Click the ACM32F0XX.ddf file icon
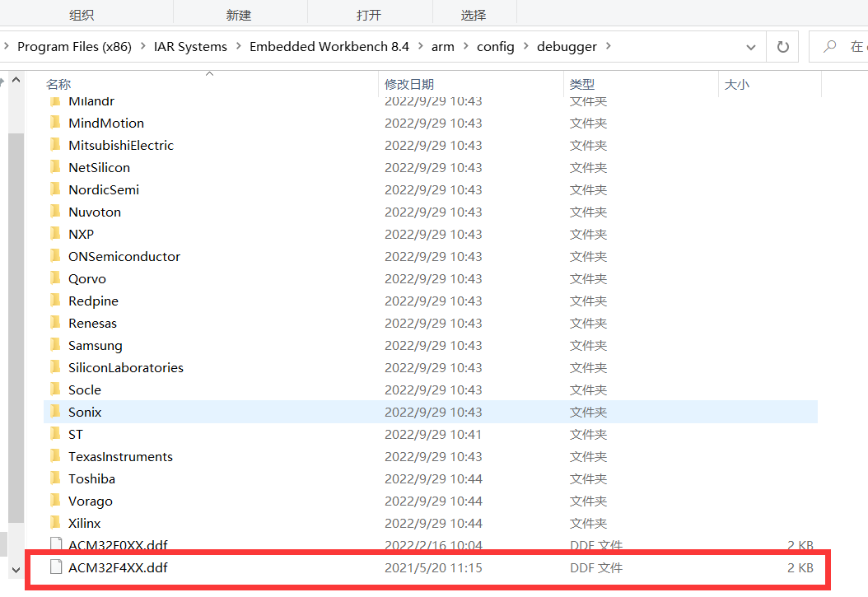Viewport: 868px width, 597px height. pyautogui.click(x=55, y=545)
